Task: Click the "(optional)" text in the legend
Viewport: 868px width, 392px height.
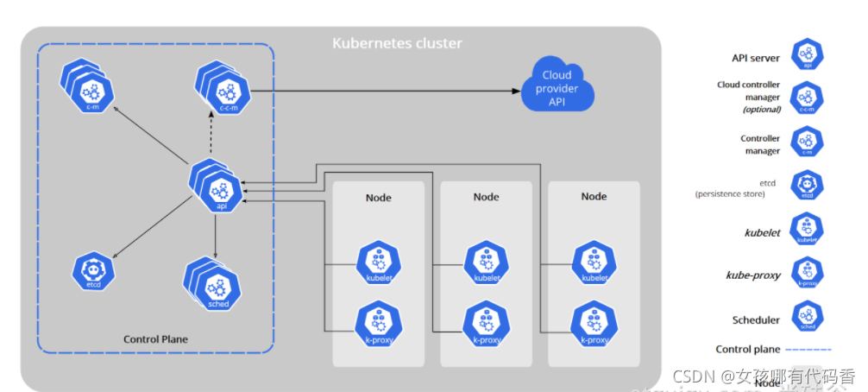Action: point(761,109)
